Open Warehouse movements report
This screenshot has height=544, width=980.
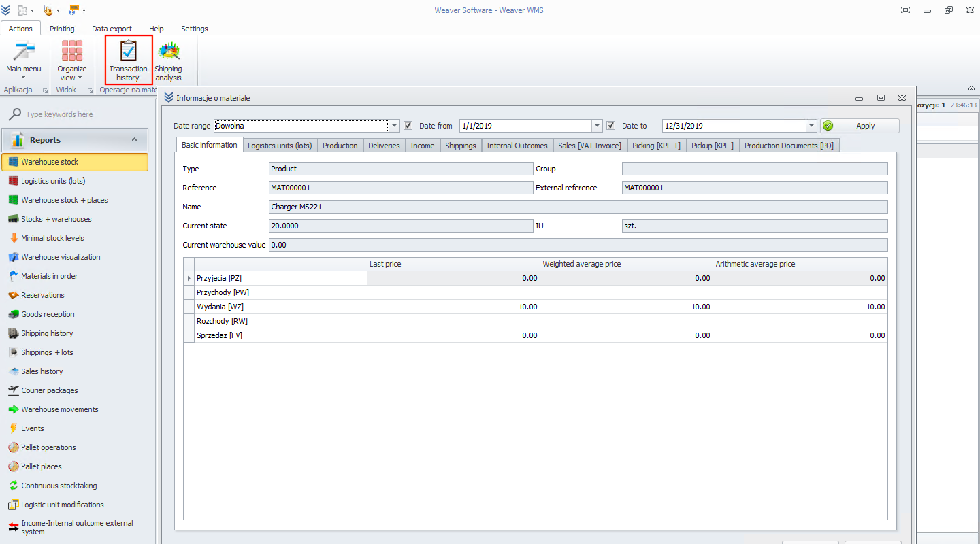[x=75, y=409]
